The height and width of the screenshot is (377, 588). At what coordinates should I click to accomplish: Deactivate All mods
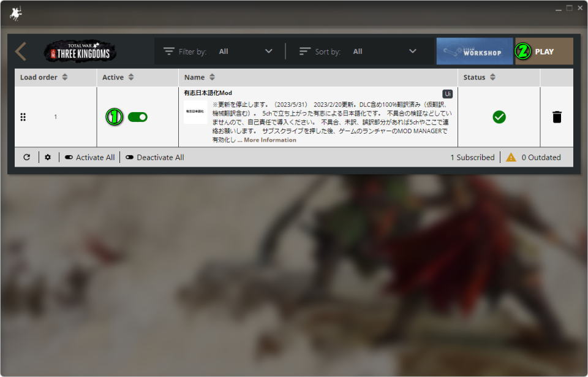pyautogui.click(x=154, y=158)
